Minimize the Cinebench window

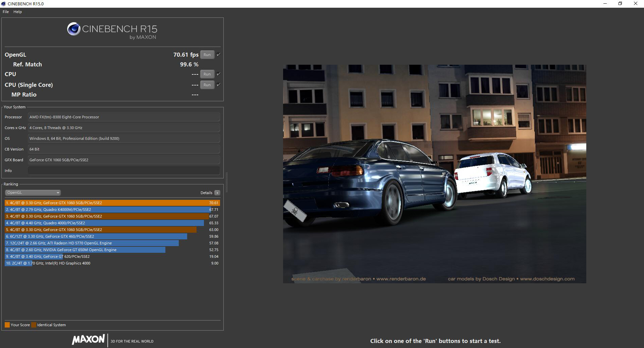click(605, 4)
